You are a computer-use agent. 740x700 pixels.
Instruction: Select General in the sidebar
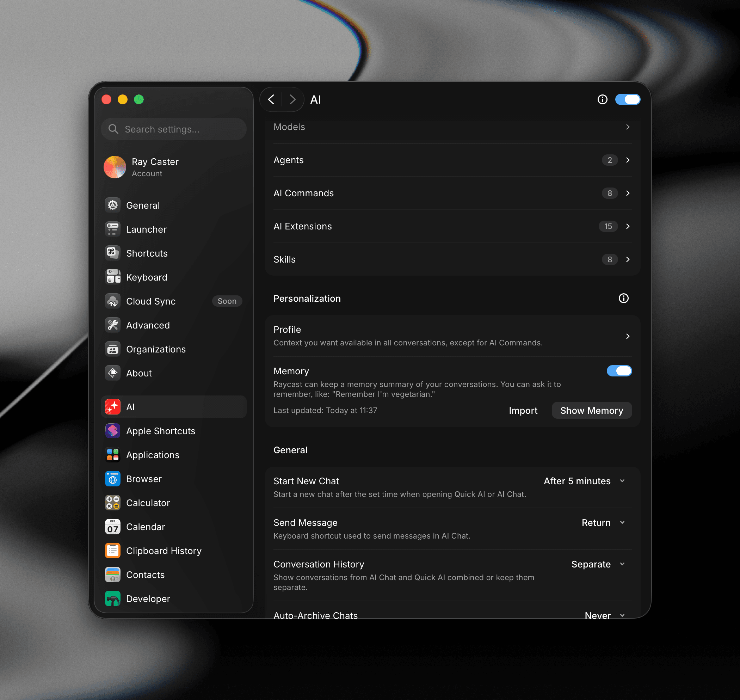[173, 205]
